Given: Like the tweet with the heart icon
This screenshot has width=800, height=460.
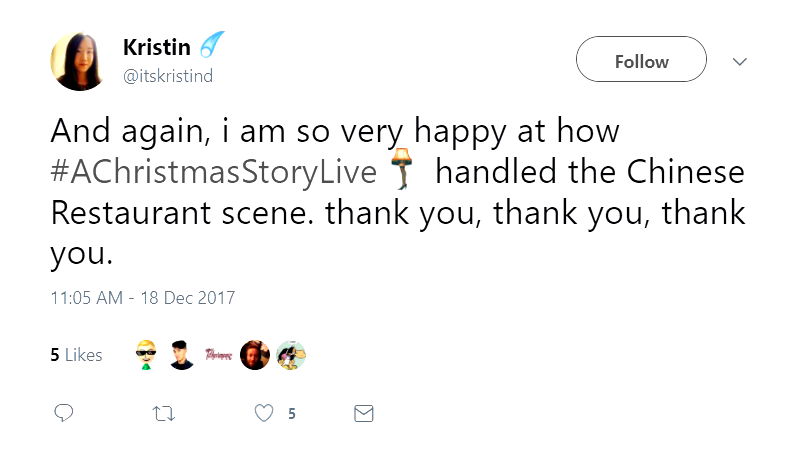Looking at the screenshot, I should click(x=264, y=413).
